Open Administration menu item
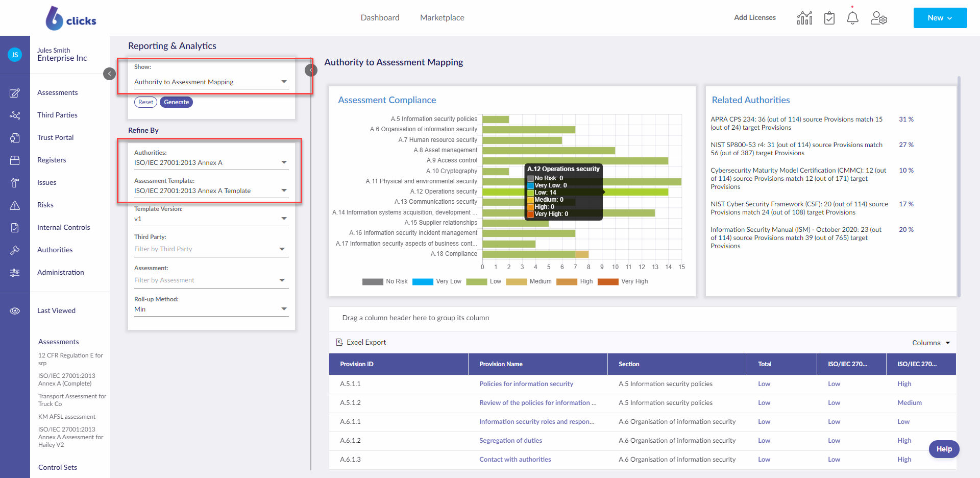Image resolution: width=980 pixels, height=478 pixels. click(x=61, y=273)
